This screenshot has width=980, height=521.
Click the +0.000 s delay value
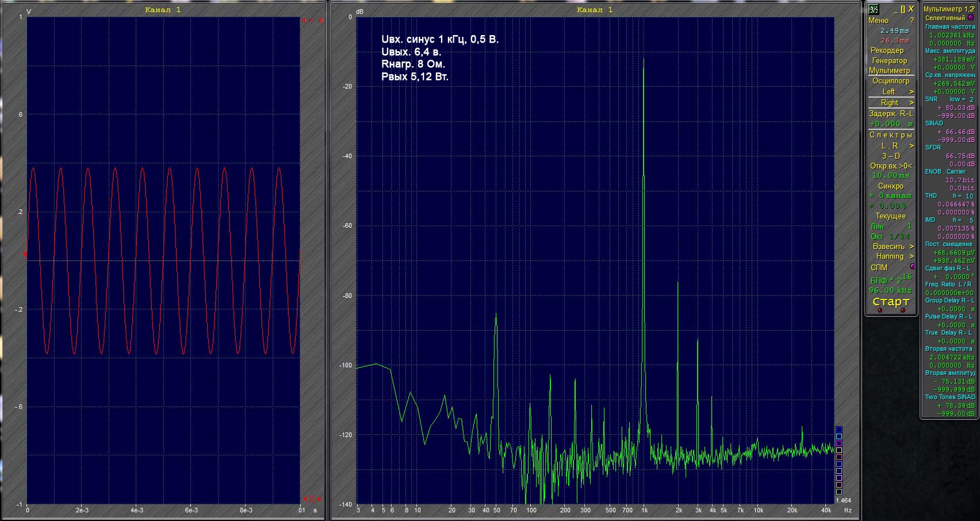891,124
